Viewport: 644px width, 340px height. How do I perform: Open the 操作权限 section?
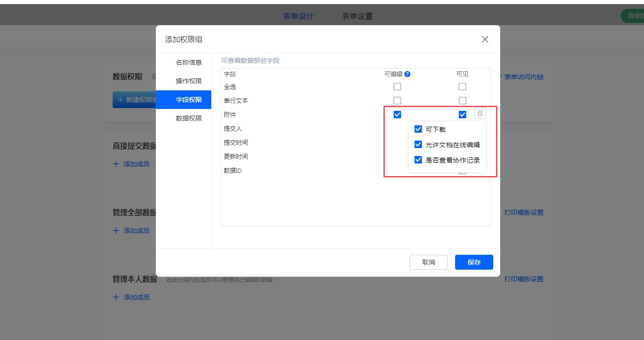pos(188,81)
